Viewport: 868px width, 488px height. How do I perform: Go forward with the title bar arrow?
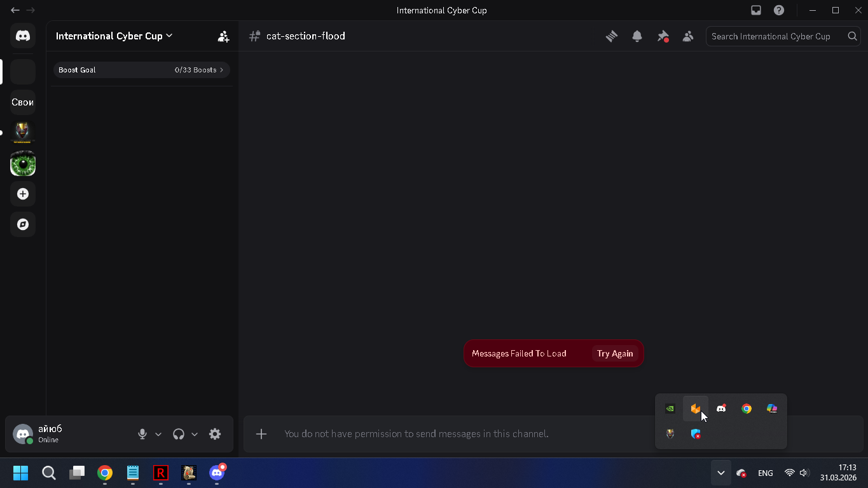click(31, 10)
